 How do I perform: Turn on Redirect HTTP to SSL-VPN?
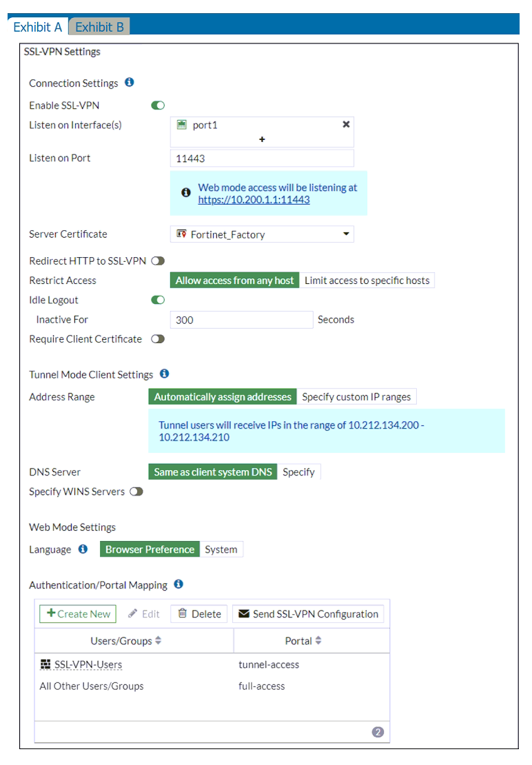pos(158,261)
